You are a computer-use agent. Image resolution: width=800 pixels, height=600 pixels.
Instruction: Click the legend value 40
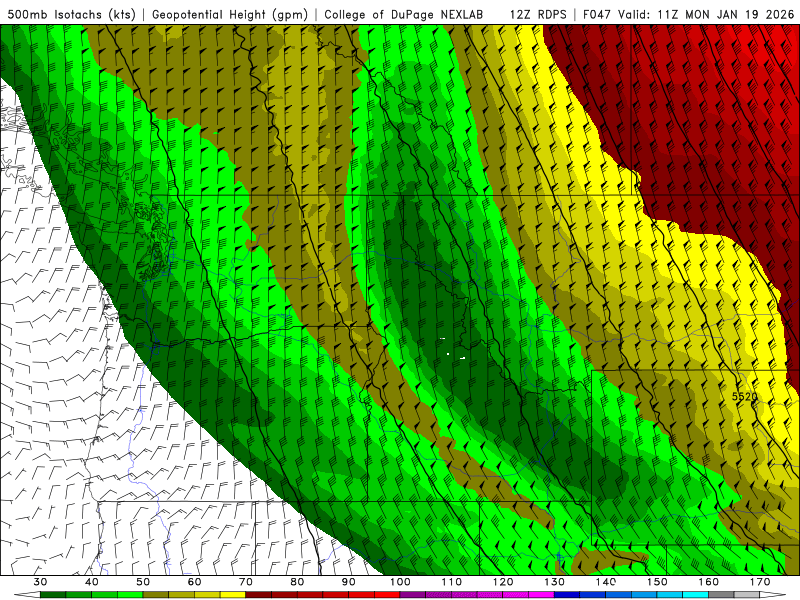pyautogui.click(x=92, y=582)
